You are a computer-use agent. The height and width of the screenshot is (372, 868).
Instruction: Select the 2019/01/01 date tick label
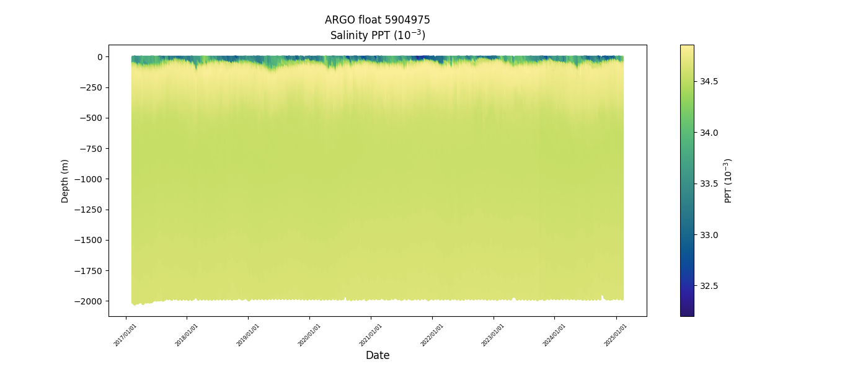click(x=249, y=335)
